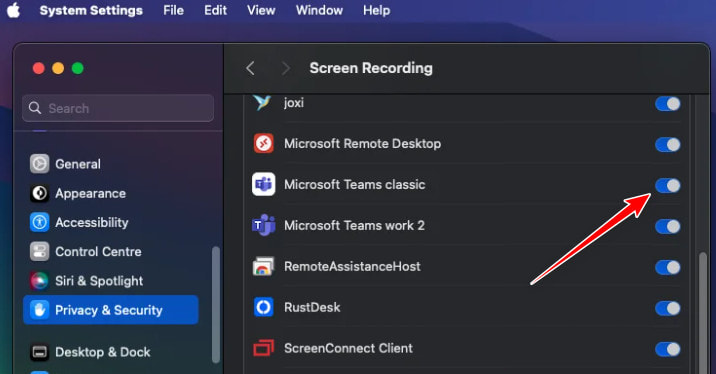Image resolution: width=716 pixels, height=374 pixels.
Task: Click the Search field in the sidebar
Action: click(118, 108)
